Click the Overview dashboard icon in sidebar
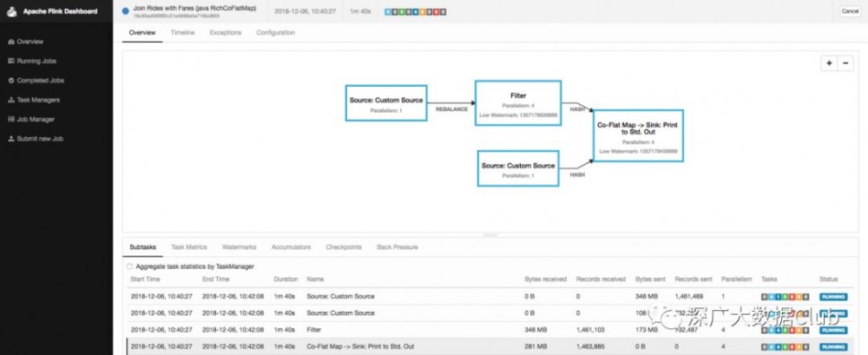The width and height of the screenshot is (868, 355). point(11,42)
